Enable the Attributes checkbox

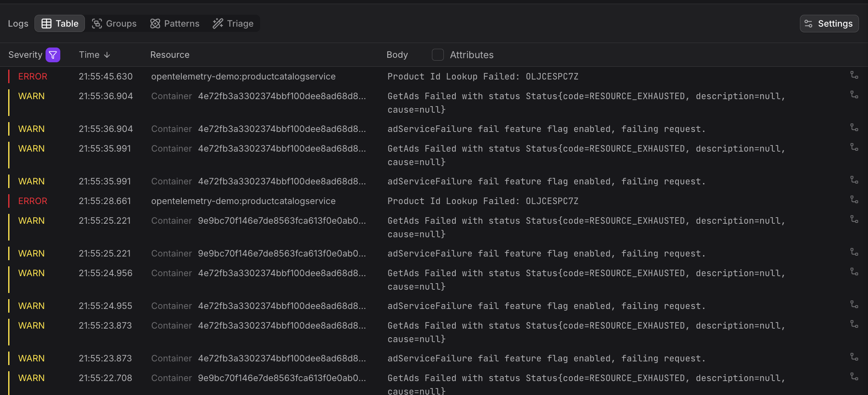pos(438,54)
